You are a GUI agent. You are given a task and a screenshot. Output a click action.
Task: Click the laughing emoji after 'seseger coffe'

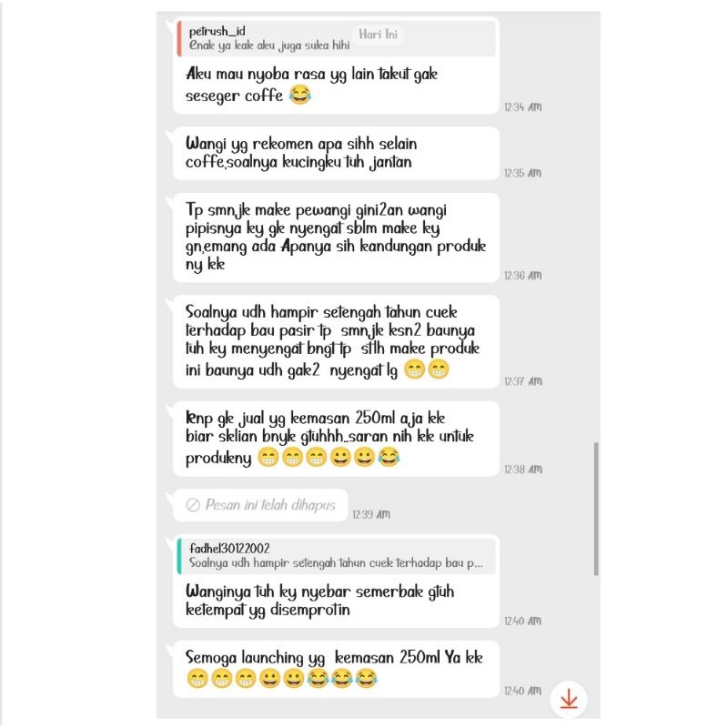pos(300,95)
